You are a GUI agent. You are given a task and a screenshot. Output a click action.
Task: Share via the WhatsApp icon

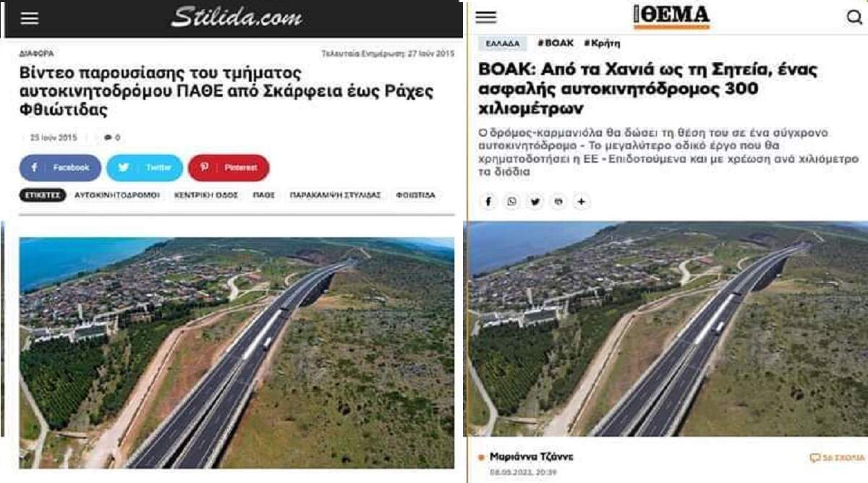pos(511,202)
